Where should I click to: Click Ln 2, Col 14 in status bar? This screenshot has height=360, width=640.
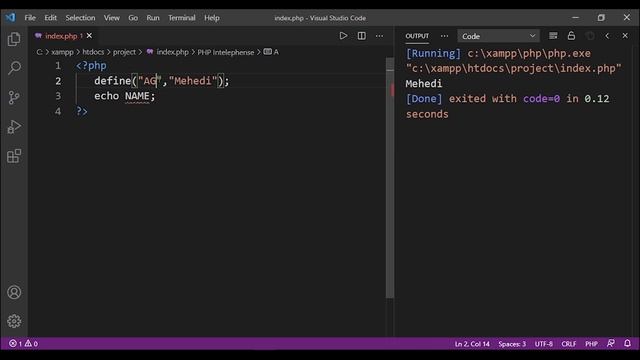click(472, 344)
